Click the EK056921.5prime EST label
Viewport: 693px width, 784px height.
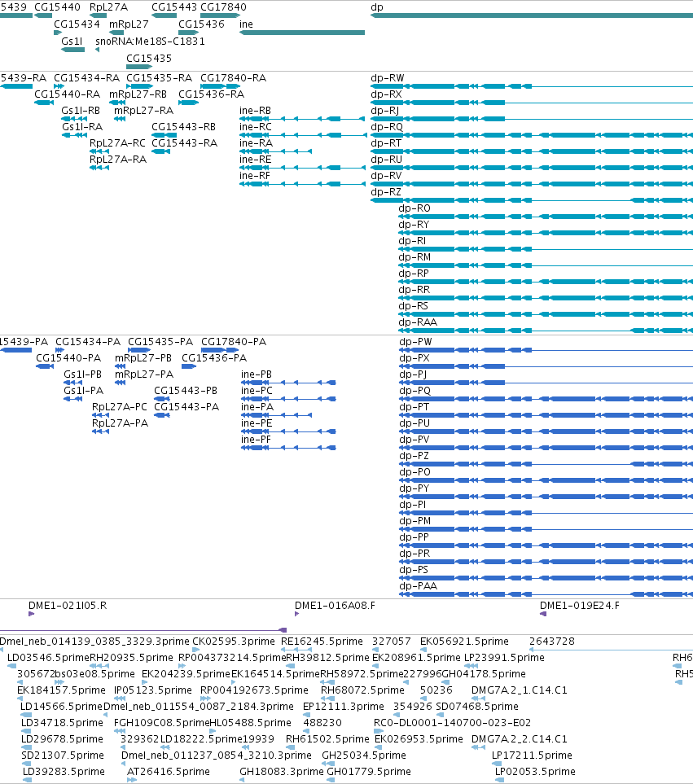464,641
